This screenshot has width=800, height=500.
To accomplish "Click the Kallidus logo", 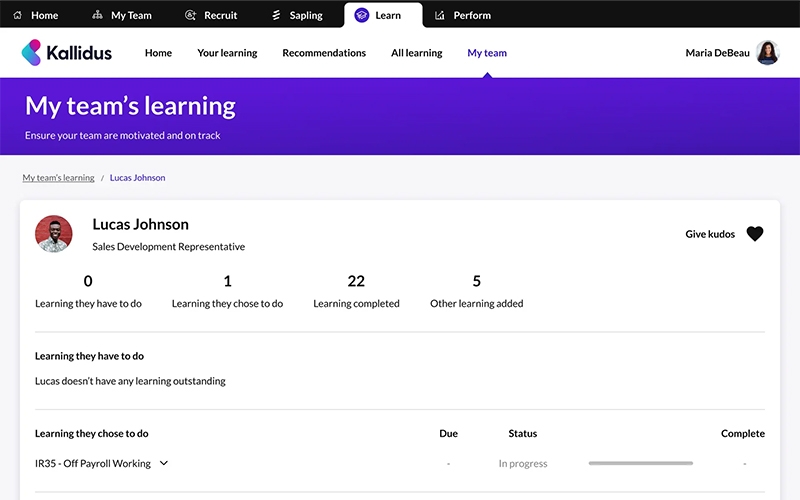I will 66,53.
